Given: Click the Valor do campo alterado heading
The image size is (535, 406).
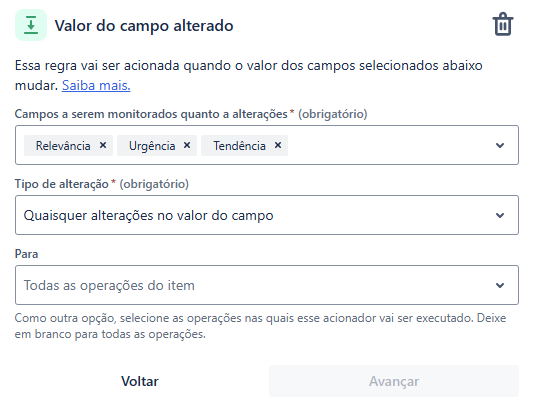Looking at the screenshot, I should 144,26.
